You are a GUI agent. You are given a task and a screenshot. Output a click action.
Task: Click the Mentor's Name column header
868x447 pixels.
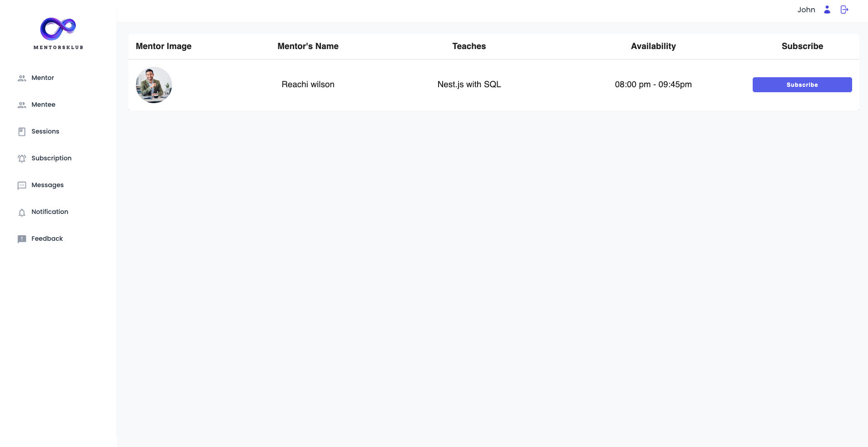308,46
